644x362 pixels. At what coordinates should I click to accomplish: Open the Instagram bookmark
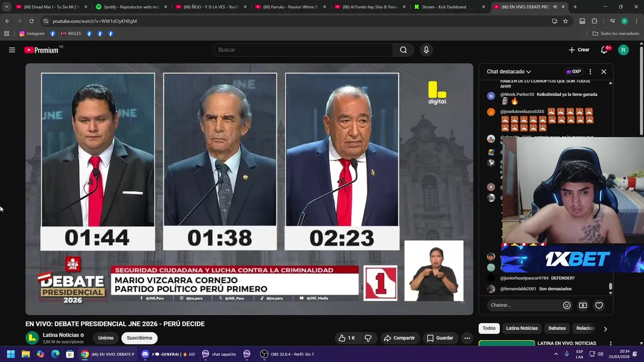[32, 34]
